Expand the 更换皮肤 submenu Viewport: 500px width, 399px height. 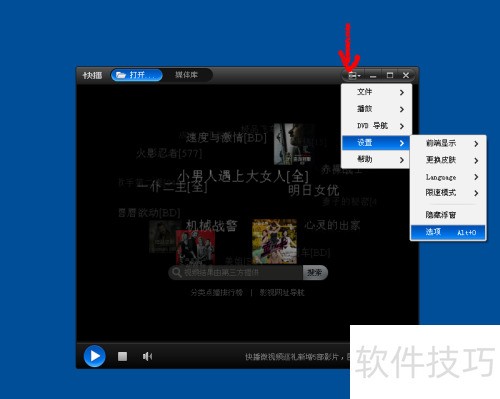point(448,160)
